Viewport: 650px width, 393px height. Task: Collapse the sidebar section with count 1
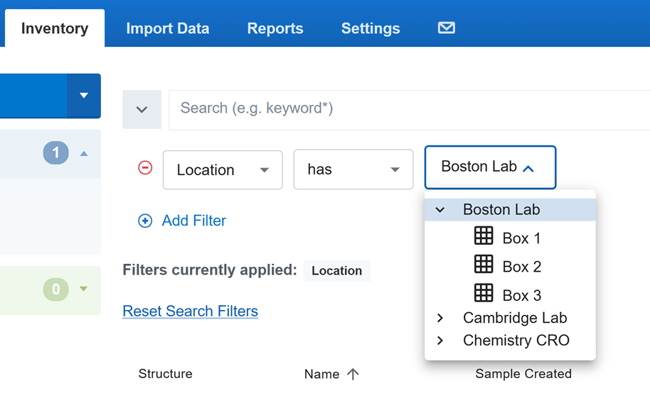coord(84,154)
